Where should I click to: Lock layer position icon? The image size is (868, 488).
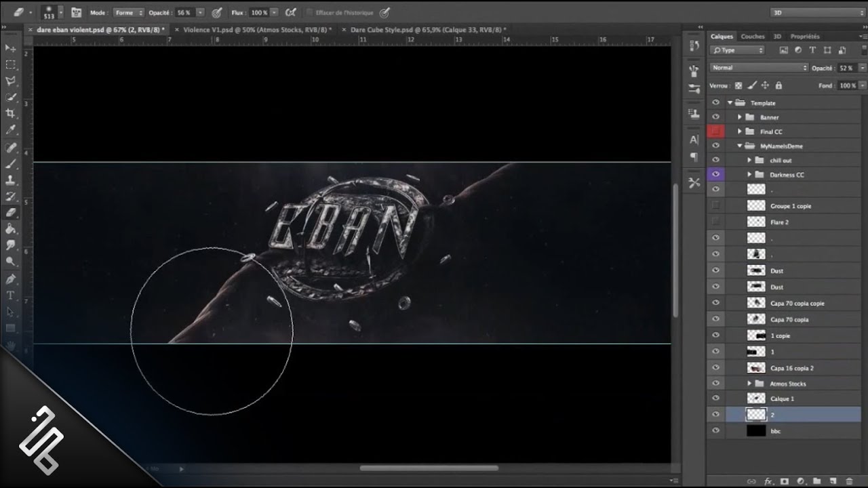[765, 86]
